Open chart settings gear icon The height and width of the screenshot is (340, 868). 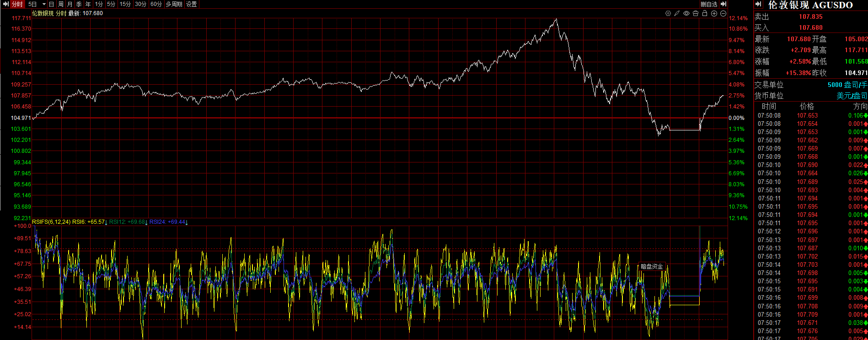pyautogui.click(x=668, y=14)
